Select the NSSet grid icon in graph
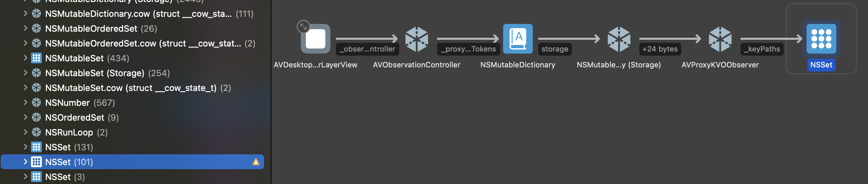This screenshot has height=184, width=868. tap(821, 39)
